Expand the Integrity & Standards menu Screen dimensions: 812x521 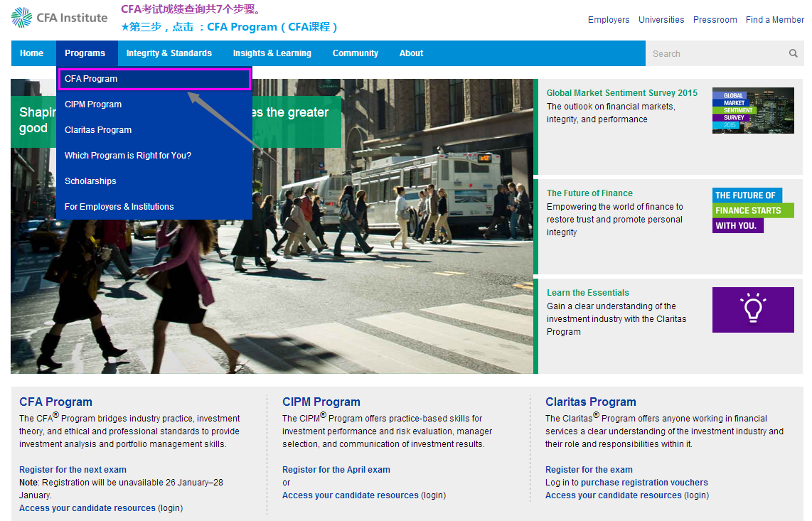tap(169, 53)
